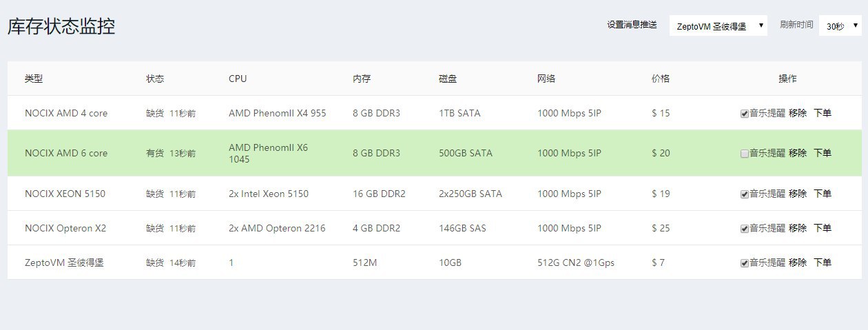This screenshot has width=868, height=330.
Task: Click the 状态 column header
Action: coord(155,79)
